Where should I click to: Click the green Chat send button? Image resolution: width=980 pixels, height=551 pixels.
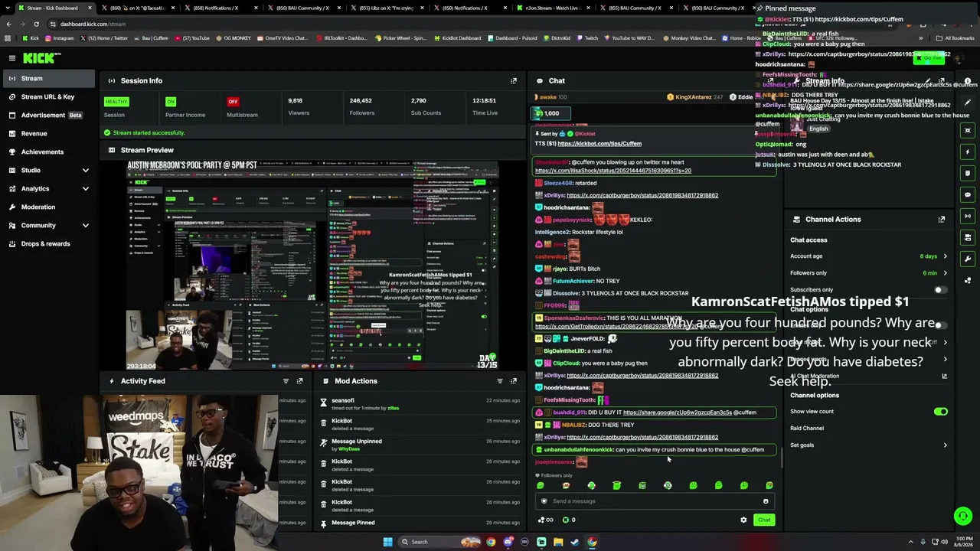(x=764, y=520)
